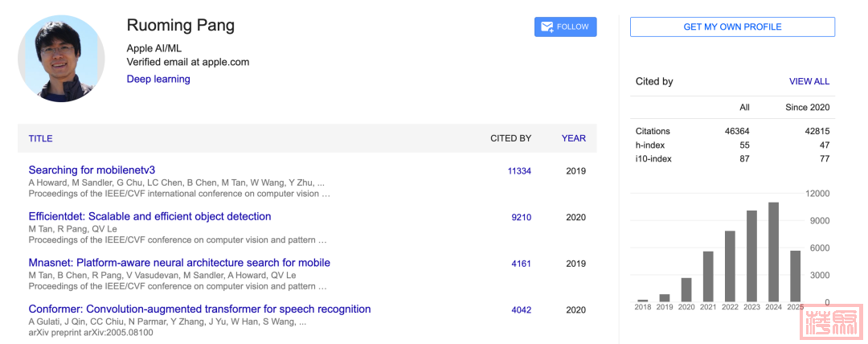Click the 11334 citation count link
This screenshot has width=868, height=344.
coord(519,170)
